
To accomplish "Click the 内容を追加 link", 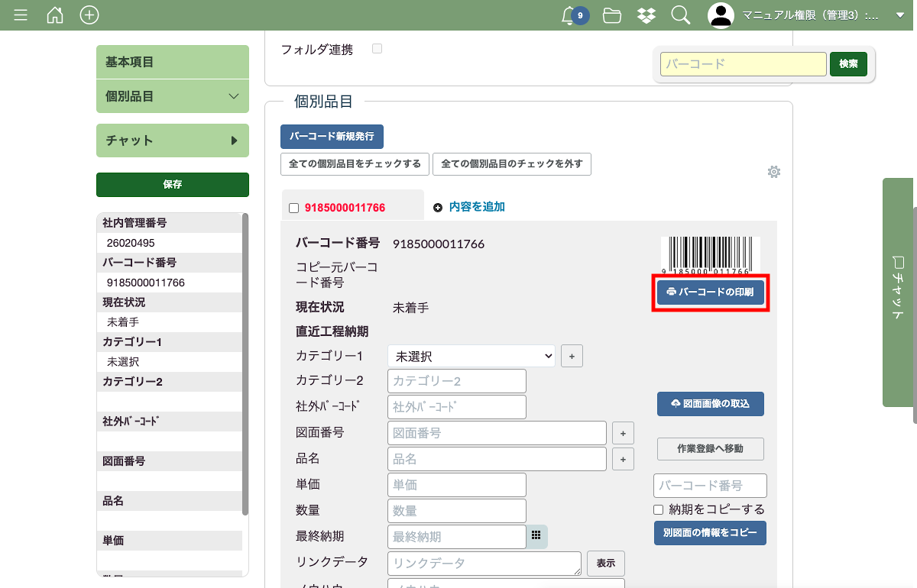I will 476,207.
